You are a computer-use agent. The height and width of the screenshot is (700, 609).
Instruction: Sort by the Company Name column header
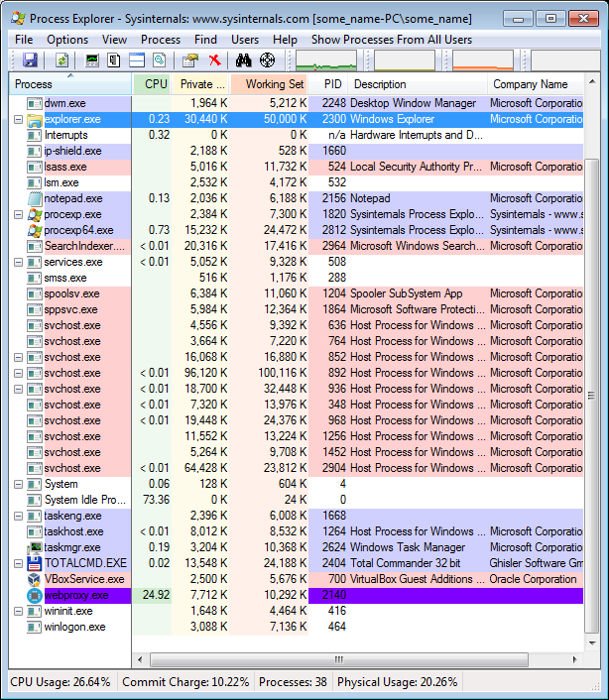click(x=536, y=84)
